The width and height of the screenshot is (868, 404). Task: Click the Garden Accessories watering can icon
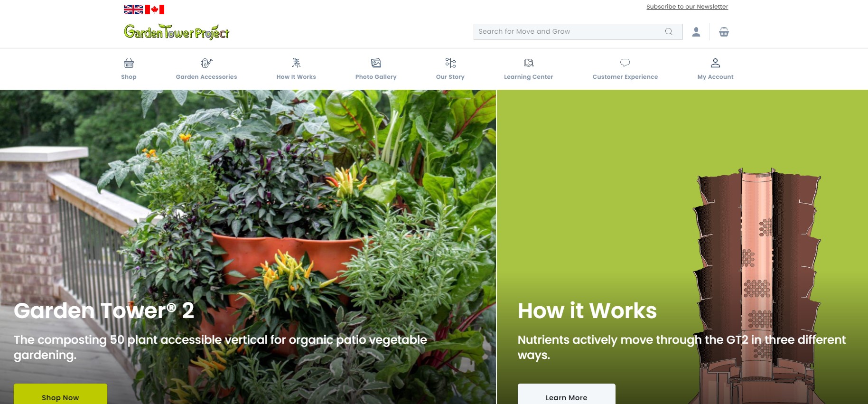[206, 63]
